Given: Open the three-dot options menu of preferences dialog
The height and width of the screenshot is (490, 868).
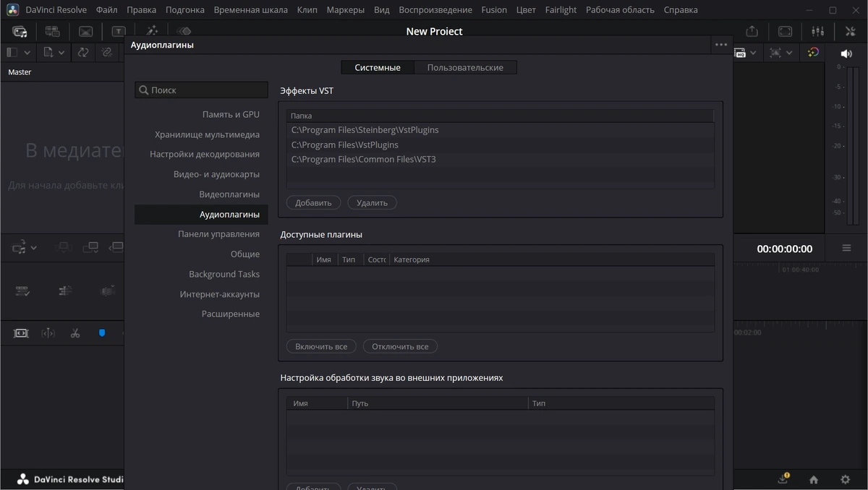Looking at the screenshot, I should pos(721,45).
